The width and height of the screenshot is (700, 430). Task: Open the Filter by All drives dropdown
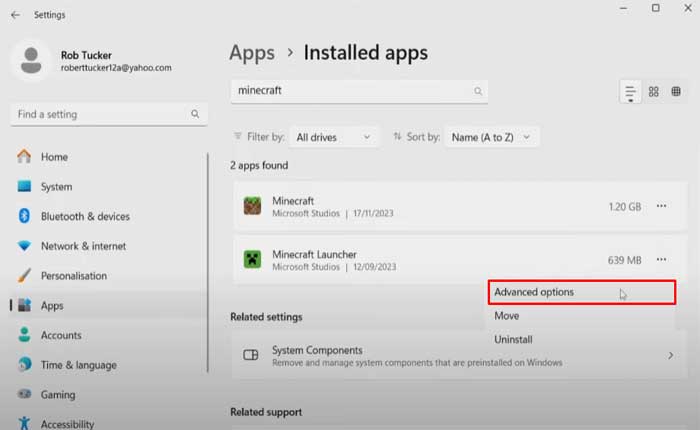pos(334,136)
